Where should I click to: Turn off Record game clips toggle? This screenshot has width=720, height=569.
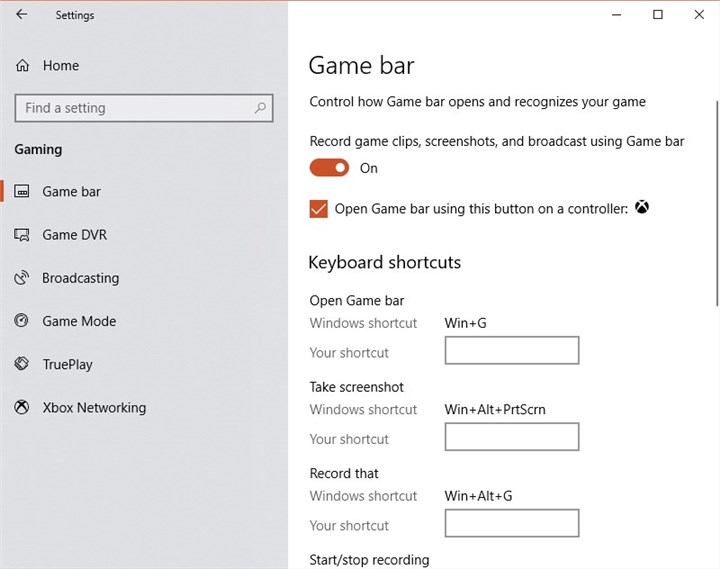pyautogui.click(x=329, y=168)
